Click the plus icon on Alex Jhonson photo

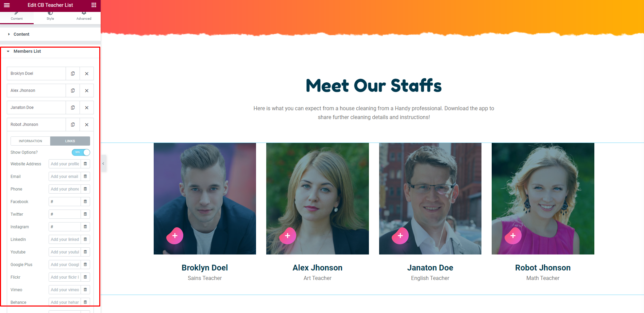(x=288, y=235)
